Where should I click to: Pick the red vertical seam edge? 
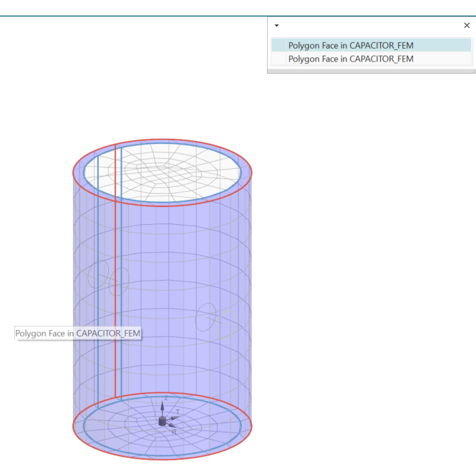pos(115,286)
